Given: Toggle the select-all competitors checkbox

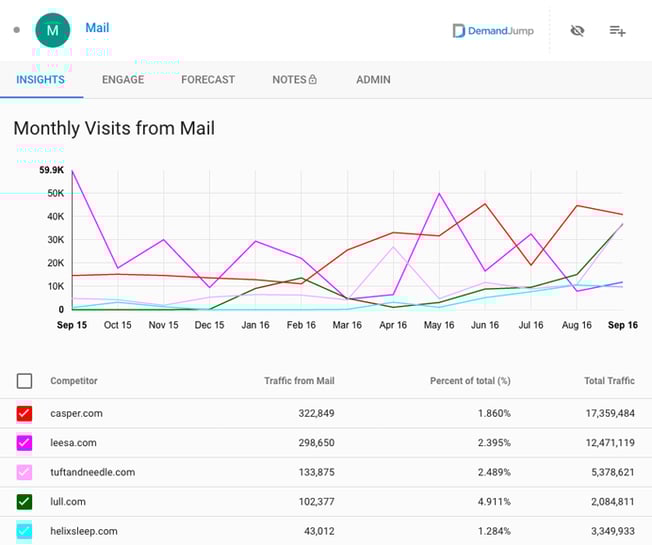Looking at the screenshot, I should pos(24,381).
